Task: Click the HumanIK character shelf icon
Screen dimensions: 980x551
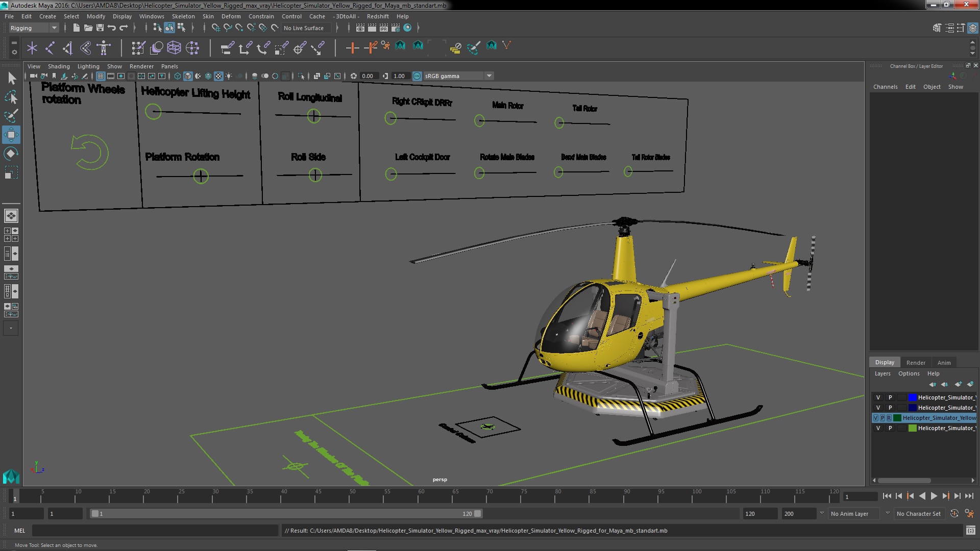Action: (104, 48)
